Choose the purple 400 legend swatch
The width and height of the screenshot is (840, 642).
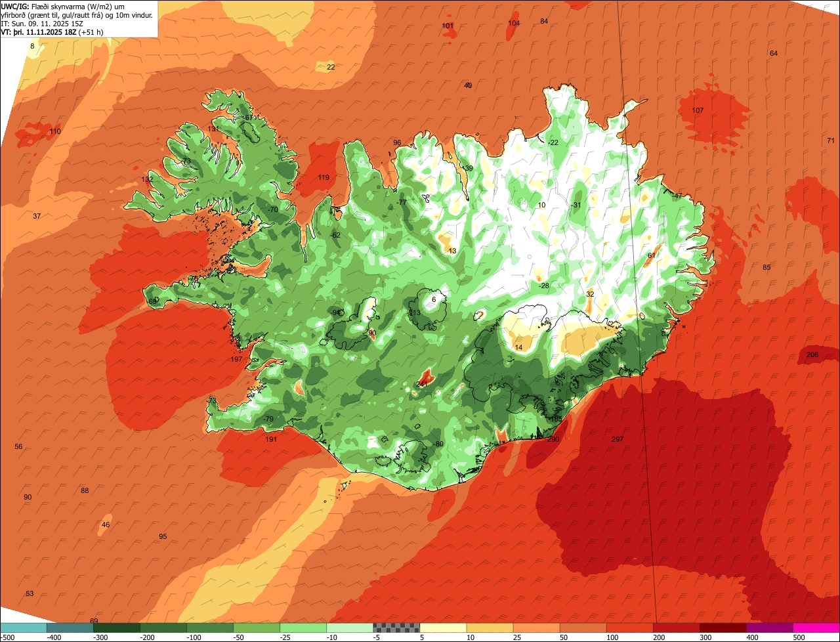(770, 628)
